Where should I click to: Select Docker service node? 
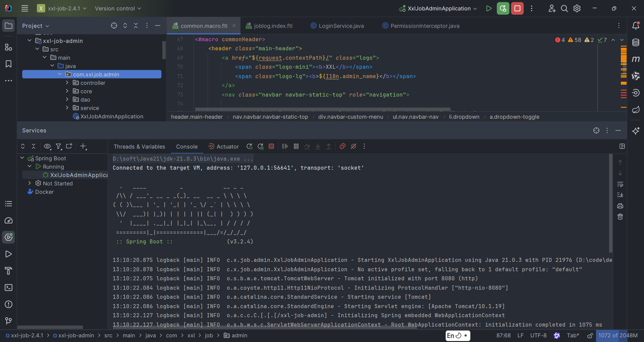pyautogui.click(x=40, y=192)
